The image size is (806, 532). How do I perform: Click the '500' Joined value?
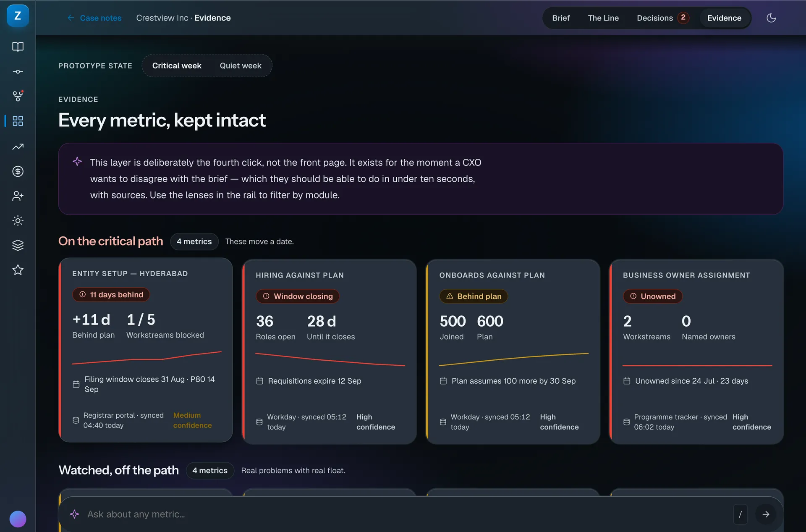(453, 322)
